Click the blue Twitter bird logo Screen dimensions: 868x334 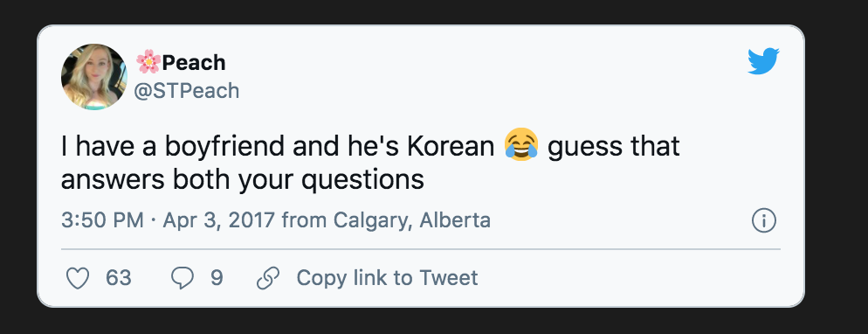click(763, 61)
